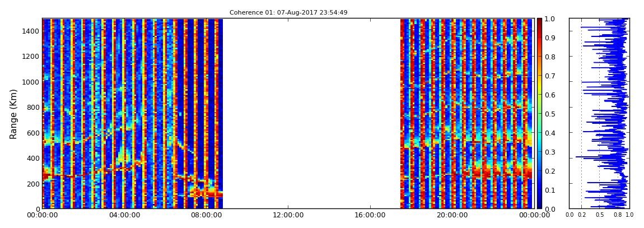This screenshot has width=644, height=228.
Task: Click the dark red top of the colorbar
Action: coord(539,22)
